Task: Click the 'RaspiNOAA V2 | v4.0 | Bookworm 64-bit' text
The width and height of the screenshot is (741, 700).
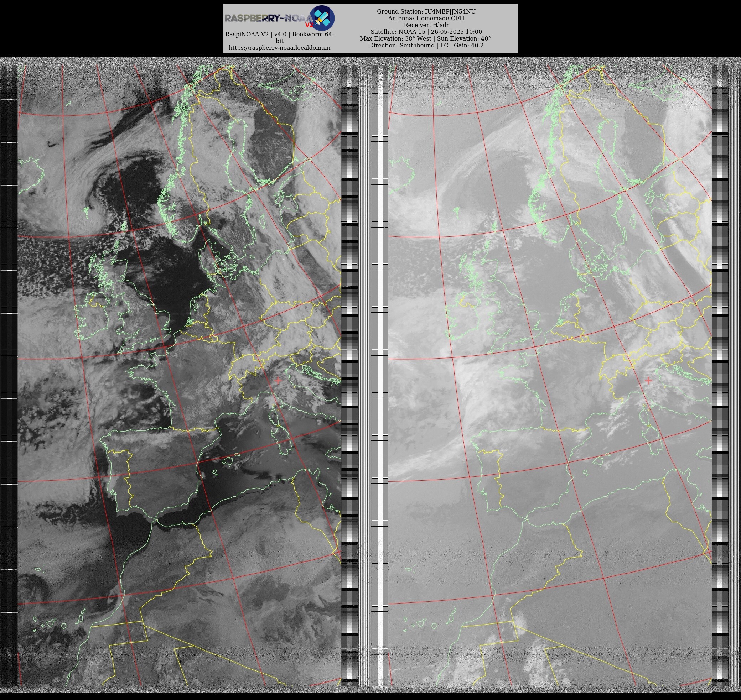Action: (x=279, y=37)
